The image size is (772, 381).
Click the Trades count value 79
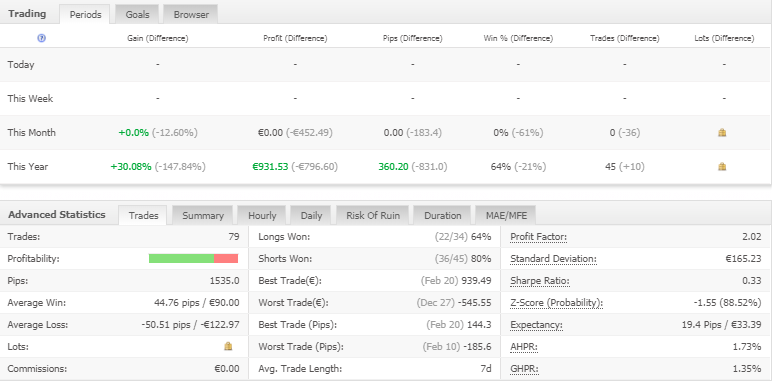[x=234, y=237]
